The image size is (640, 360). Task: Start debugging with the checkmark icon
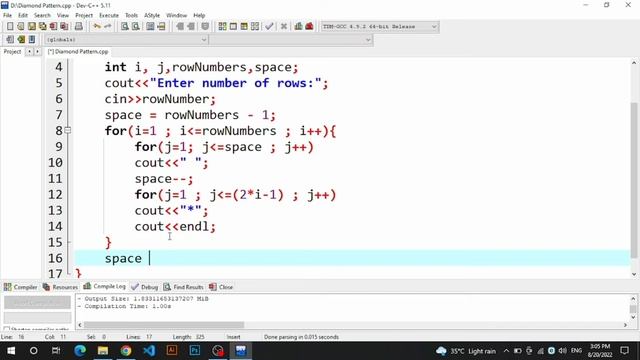[269, 27]
